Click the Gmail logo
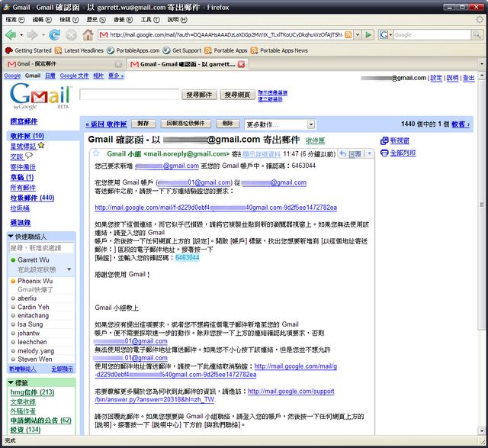This screenshot has height=448, width=488. pyautogui.click(x=40, y=95)
